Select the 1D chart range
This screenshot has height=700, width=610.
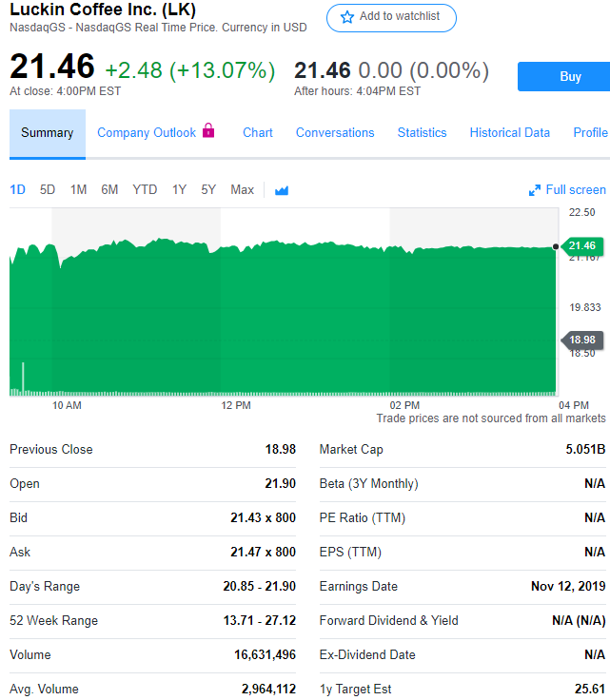pyautogui.click(x=17, y=189)
